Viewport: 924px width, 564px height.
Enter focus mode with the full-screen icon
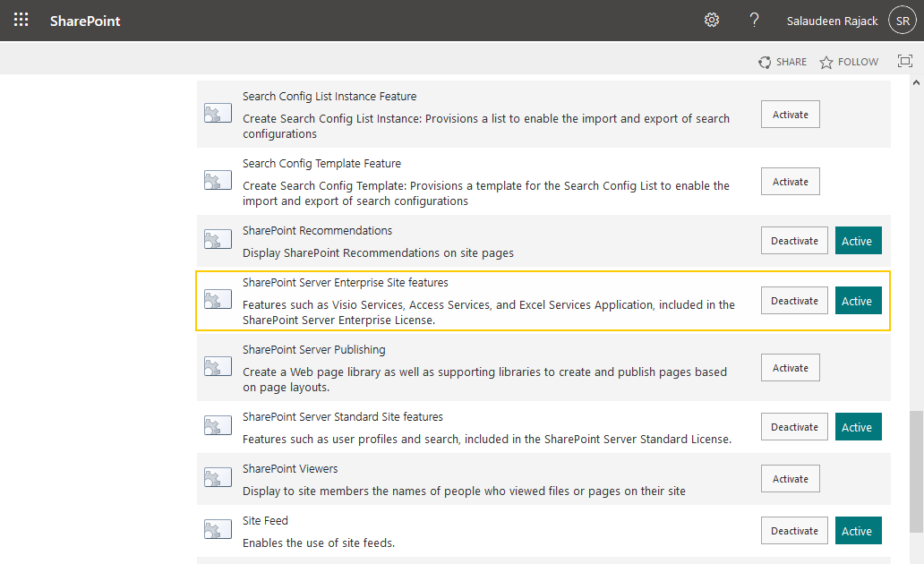pyautogui.click(x=904, y=61)
